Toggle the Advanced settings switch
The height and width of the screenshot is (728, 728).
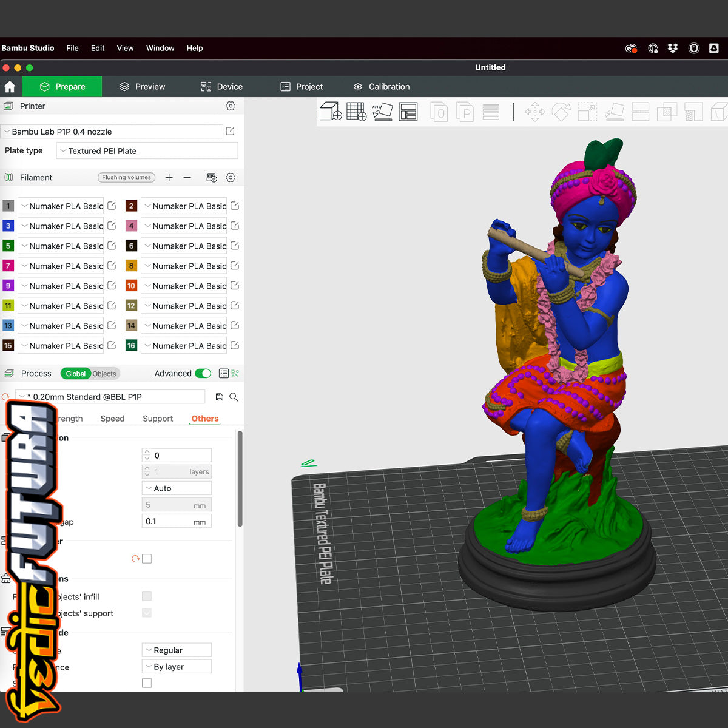(203, 374)
